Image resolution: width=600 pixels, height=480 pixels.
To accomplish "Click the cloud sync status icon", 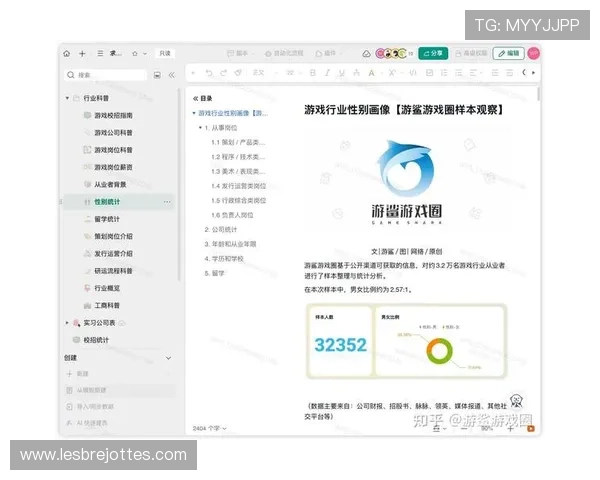I will [x=366, y=54].
